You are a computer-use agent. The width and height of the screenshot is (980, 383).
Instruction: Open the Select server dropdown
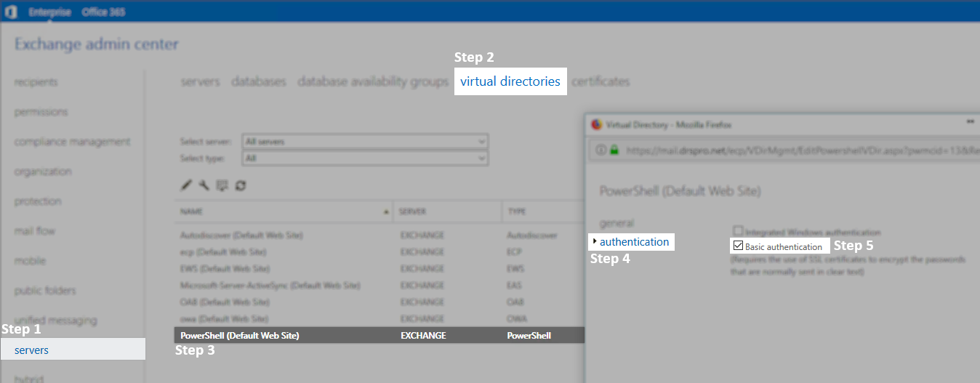[x=366, y=141]
